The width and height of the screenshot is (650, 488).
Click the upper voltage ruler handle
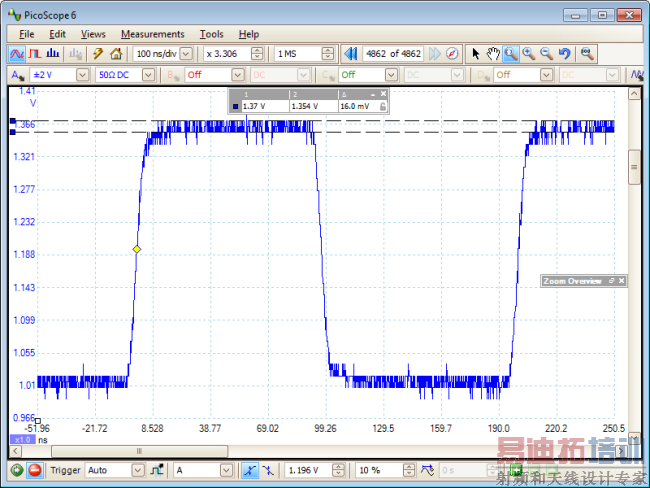(12, 121)
